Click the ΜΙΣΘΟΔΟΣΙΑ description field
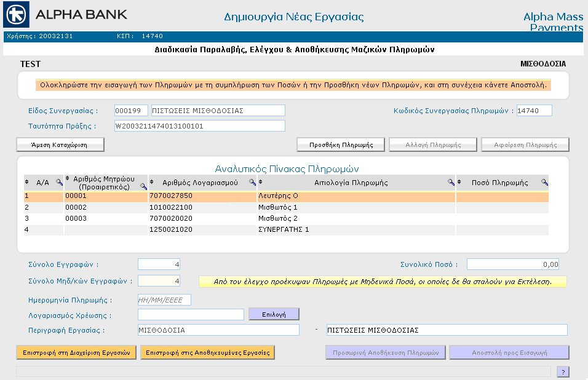 click(218, 330)
